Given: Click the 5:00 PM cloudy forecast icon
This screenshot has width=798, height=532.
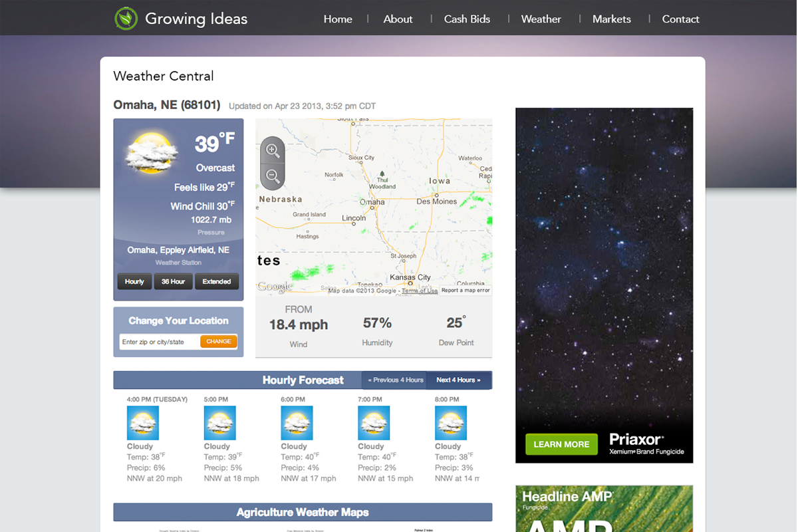Looking at the screenshot, I should [x=219, y=423].
